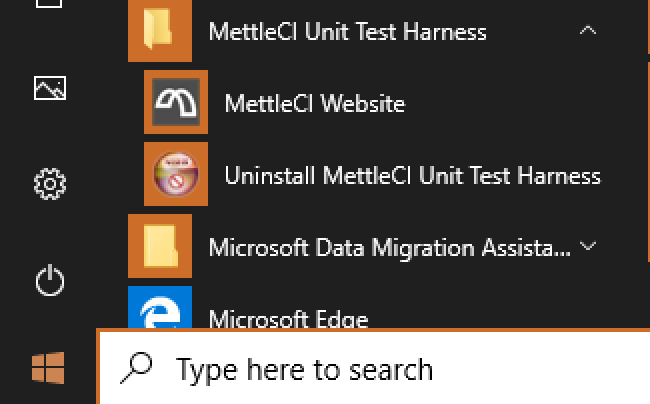Launch Microsoft Edge from the app list
Viewport: 650px width, 404px height.
[x=288, y=319]
